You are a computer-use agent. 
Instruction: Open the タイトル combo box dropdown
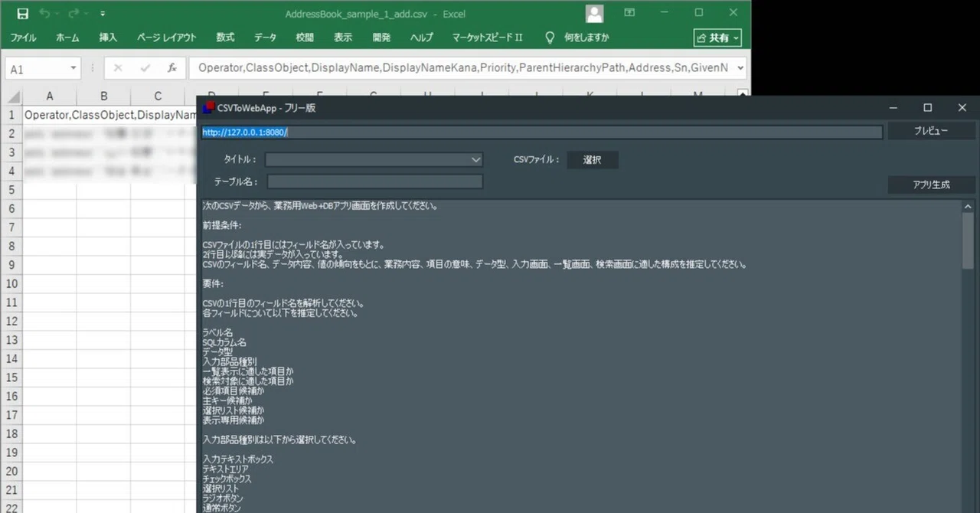[476, 160]
